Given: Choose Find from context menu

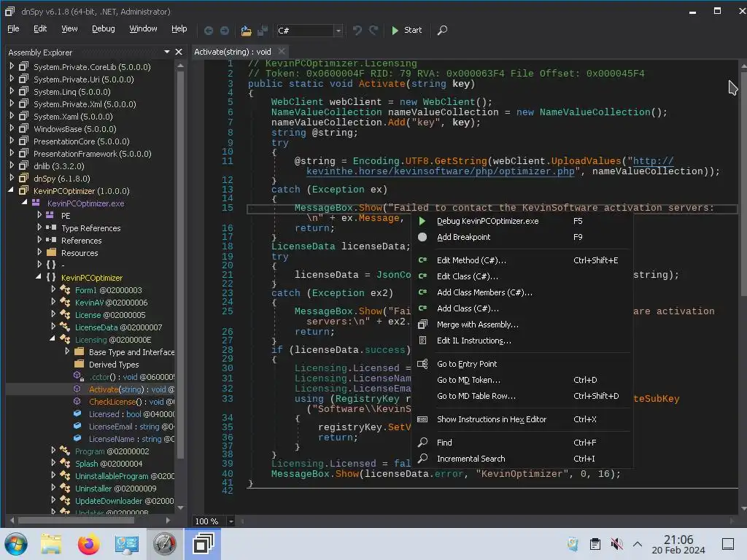Looking at the screenshot, I should 522,443.
